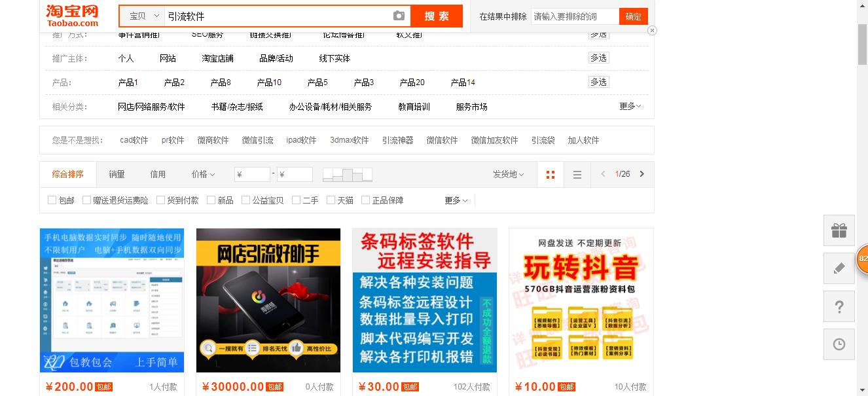Open browsing history clock sidebar icon
The height and width of the screenshot is (396, 868).
coord(839,344)
